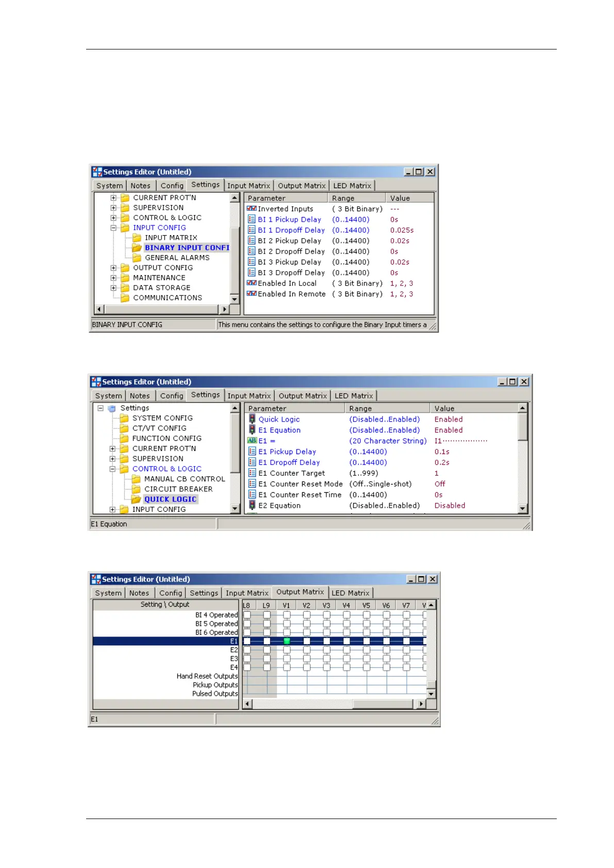Expand OUTPUT CONFIG in the tree
This screenshot has height=868, width=614.
[113, 268]
